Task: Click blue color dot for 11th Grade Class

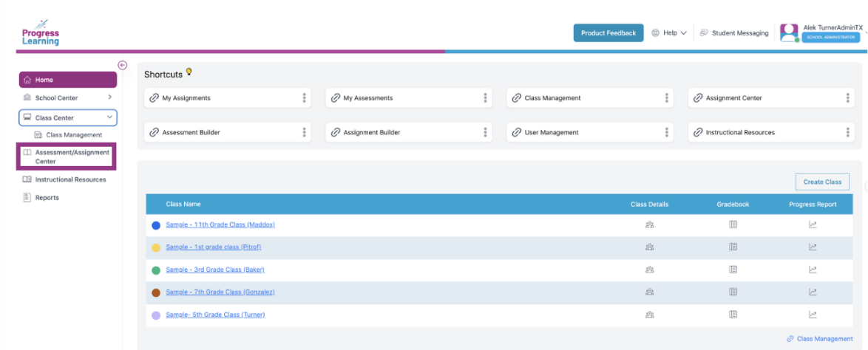Action: 156,225
